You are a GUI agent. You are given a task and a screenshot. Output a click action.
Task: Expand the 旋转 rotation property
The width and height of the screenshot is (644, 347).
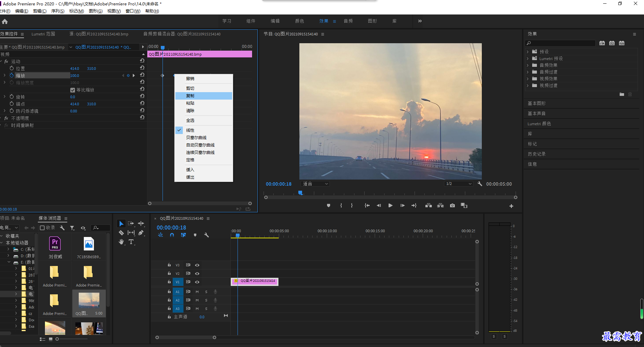(x=4, y=97)
